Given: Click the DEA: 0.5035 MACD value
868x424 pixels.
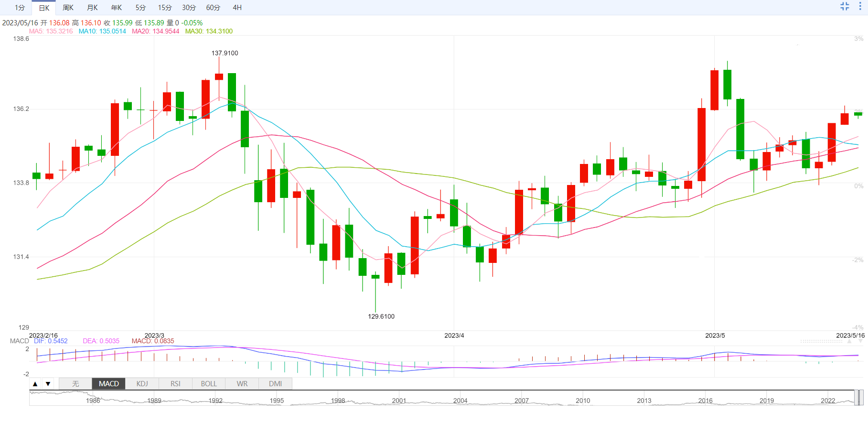Looking at the screenshot, I should click(101, 341).
